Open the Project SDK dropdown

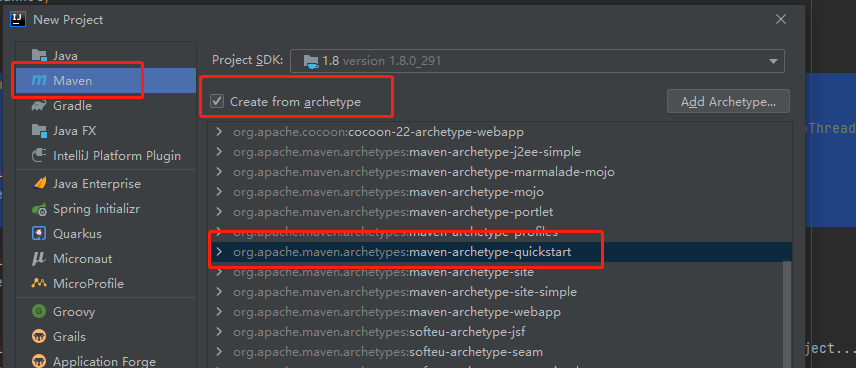coord(537,61)
